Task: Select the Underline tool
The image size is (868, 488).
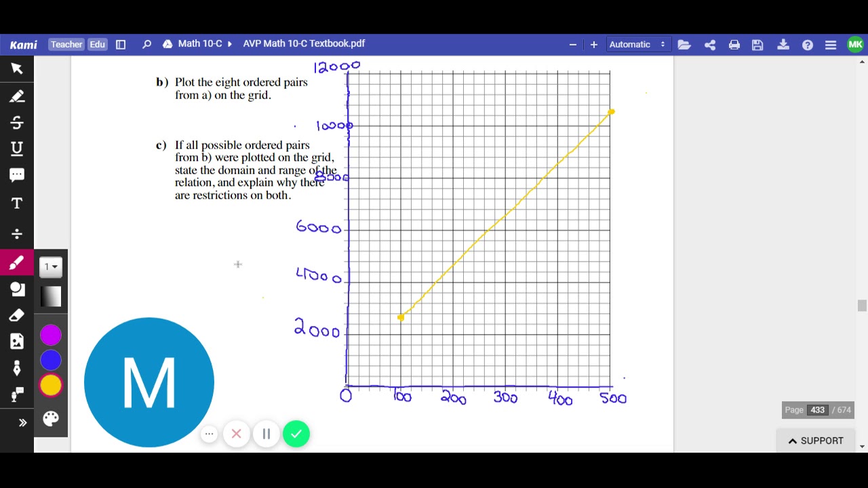Action: coord(17,149)
